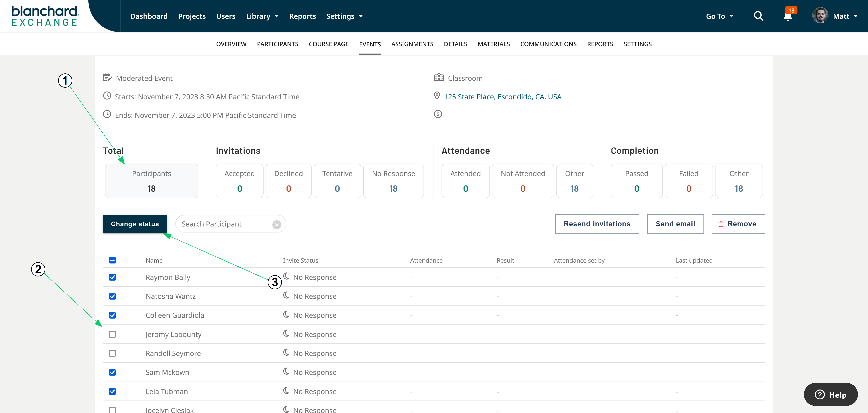Click the location pin icon beside address
The height and width of the screenshot is (413, 868).
437,96
